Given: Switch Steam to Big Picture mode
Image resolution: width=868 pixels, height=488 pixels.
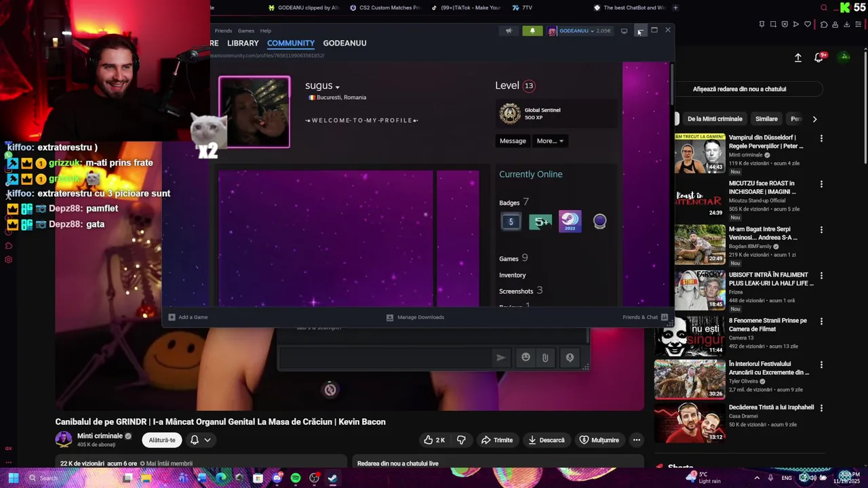Looking at the screenshot, I should coord(624,30).
